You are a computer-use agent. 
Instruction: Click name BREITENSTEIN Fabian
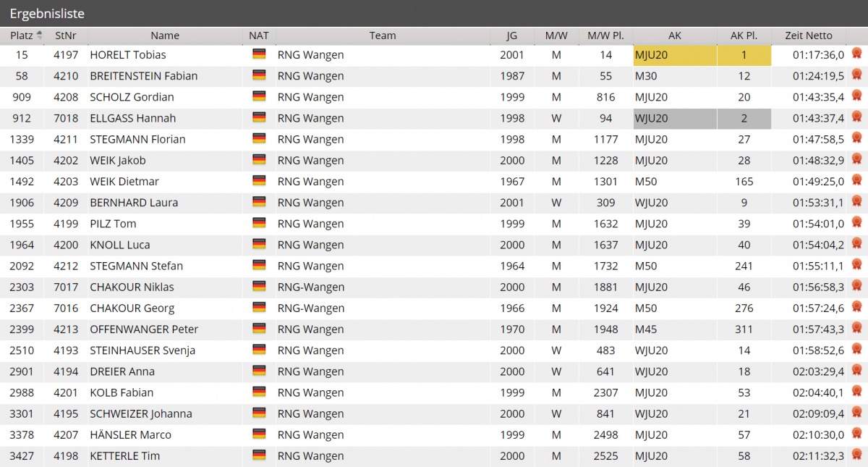144,76
